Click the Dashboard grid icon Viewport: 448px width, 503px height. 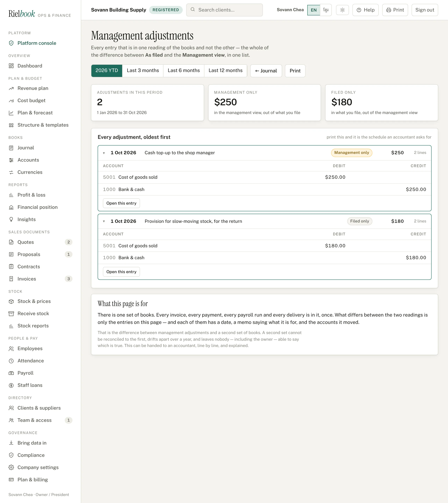point(11,66)
